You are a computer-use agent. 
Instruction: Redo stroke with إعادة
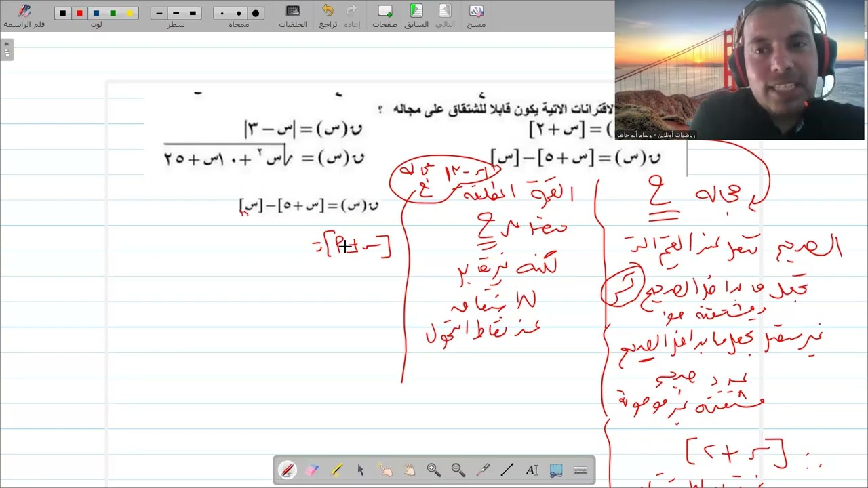pyautogui.click(x=351, y=16)
